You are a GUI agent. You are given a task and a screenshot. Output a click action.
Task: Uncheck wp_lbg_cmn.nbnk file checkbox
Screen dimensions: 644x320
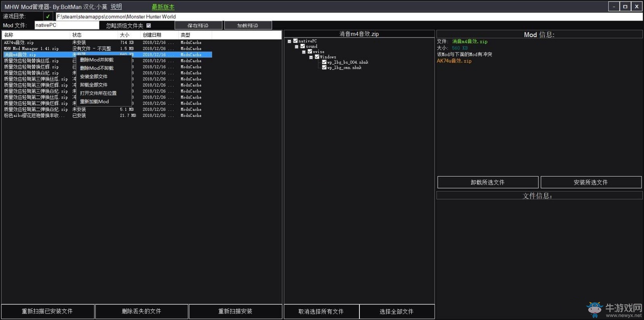[324, 67]
